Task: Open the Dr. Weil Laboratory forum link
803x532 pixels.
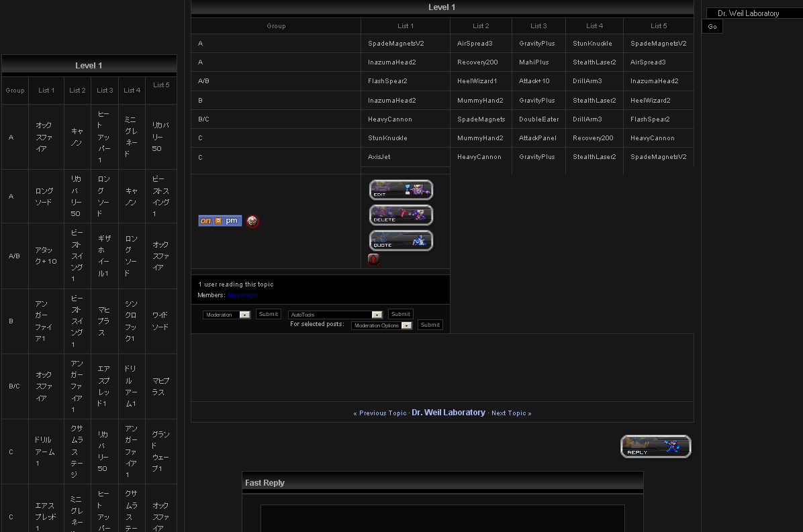Action: pos(448,413)
